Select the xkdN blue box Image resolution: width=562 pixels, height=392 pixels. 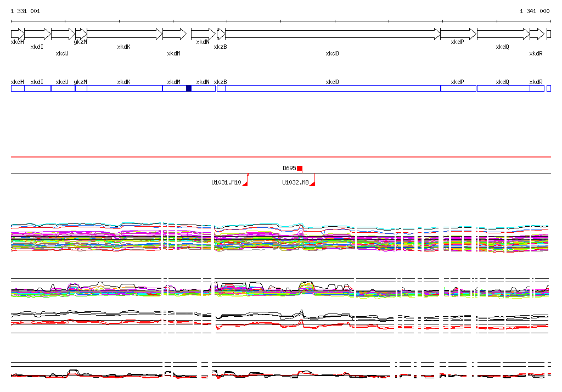click(204, 88)
